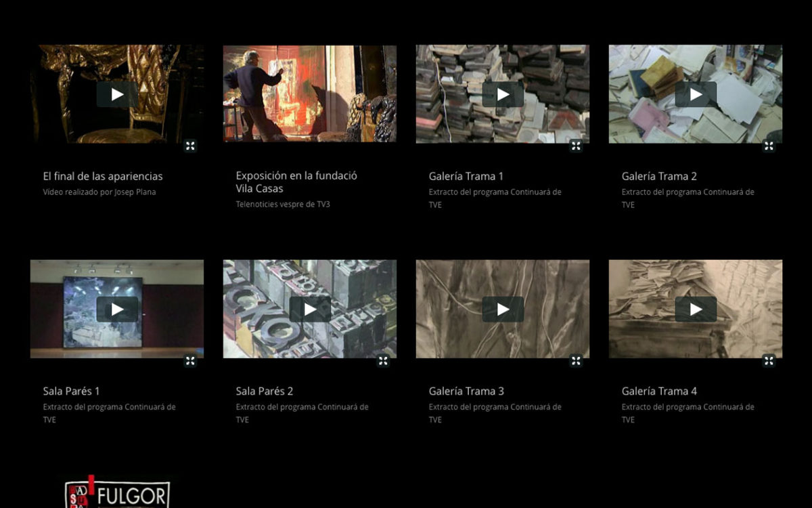Viewport: 812px width, 508px height.
Task: Open the Fulgor logo at bottom left
Action: 117,493
